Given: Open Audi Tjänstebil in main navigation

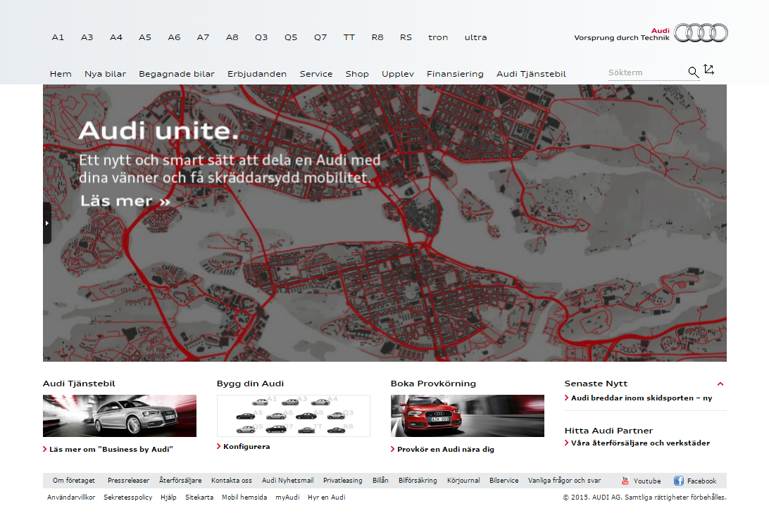Looking at the screenshot, I should [531, 74].
